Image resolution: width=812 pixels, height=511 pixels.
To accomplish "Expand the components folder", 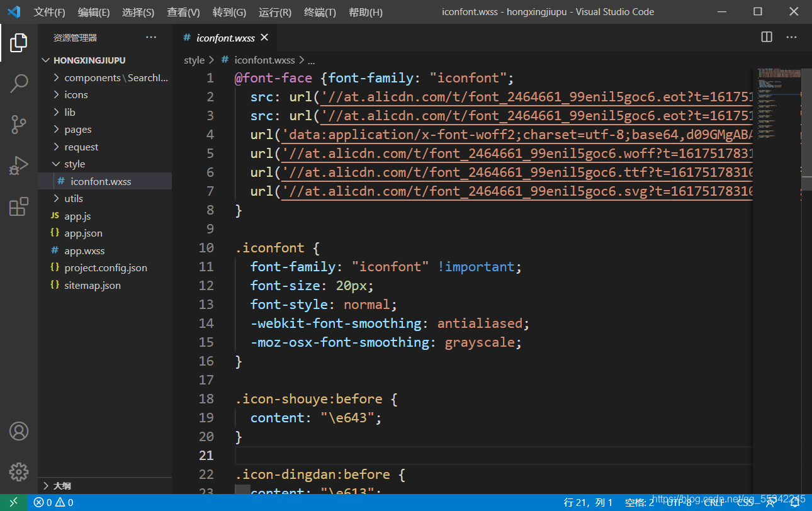I will click(104, 78).
